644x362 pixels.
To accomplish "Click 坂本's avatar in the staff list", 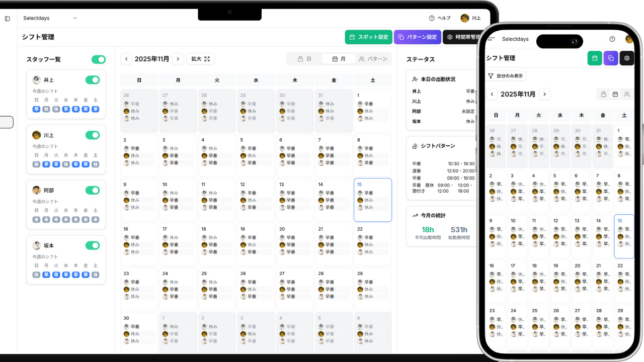I will 36,246.
